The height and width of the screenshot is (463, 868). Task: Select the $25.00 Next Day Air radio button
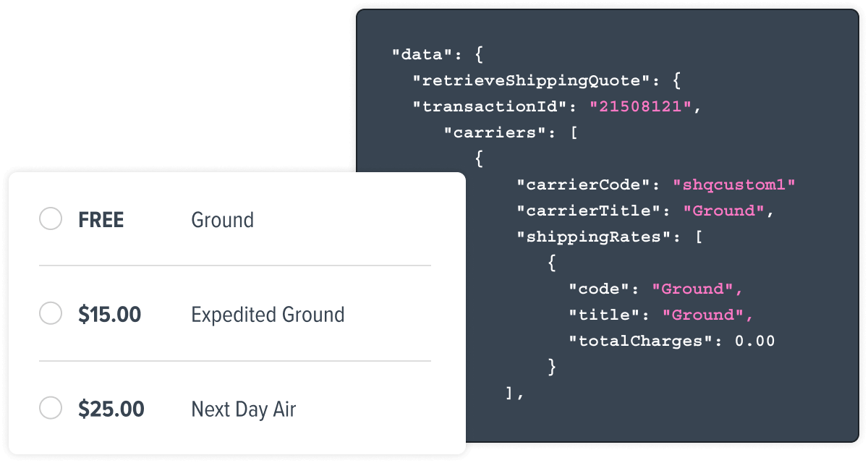(51, 408)
